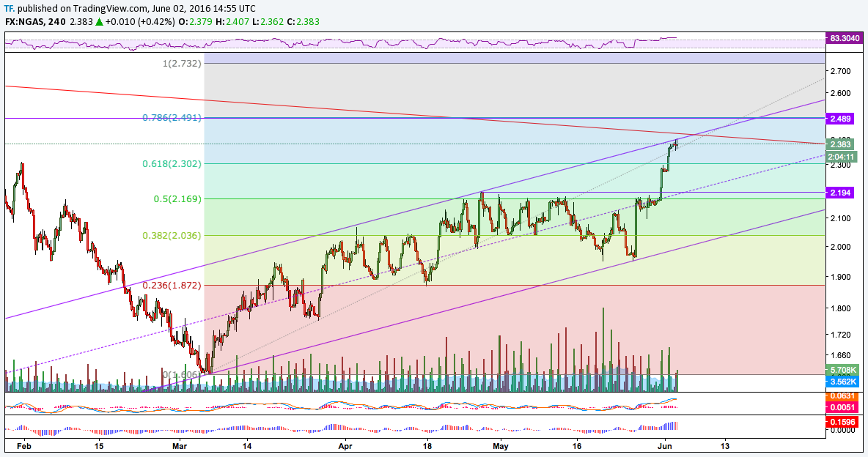This screenshot has width=868, height=457.
Task: Click the H:2.407 high value
Action: [x=232, y=22]
